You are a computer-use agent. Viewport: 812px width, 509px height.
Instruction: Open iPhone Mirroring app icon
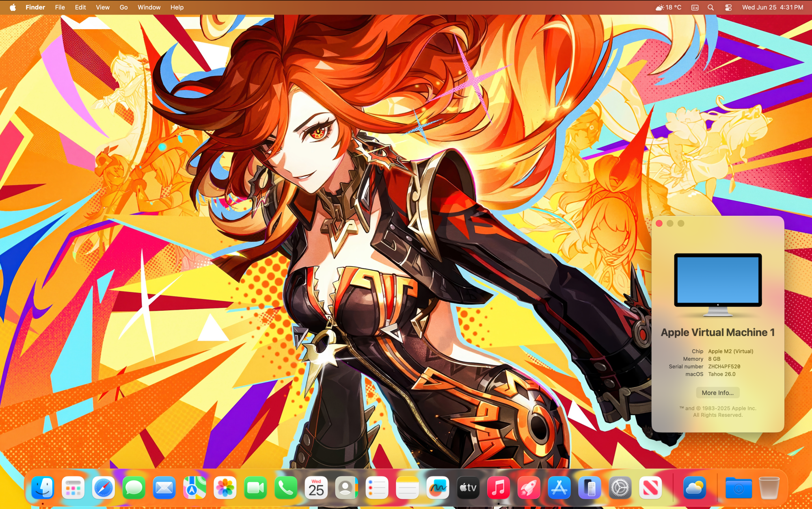(x=590, y=488)
